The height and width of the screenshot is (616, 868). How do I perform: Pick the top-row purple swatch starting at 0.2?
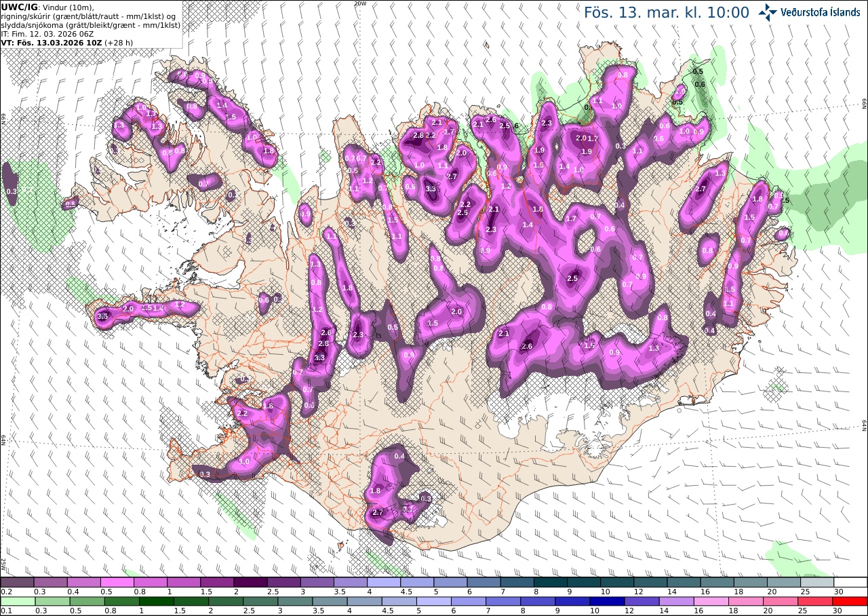(x=17, y=582)
